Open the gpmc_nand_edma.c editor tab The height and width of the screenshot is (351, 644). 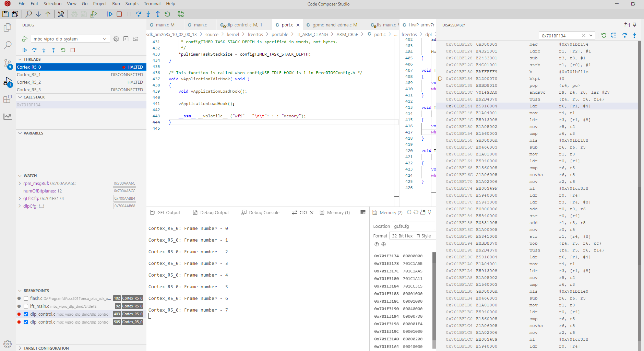332,25
